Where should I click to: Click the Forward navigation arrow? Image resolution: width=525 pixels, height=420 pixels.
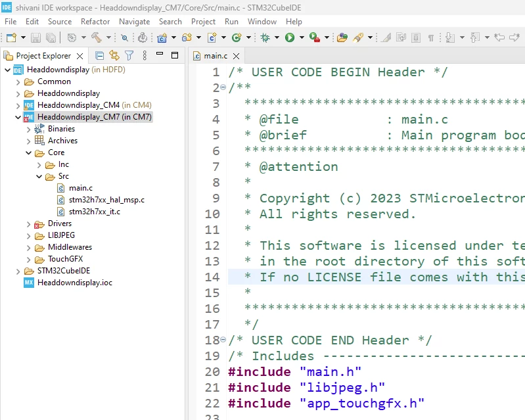tap(514, 37)
